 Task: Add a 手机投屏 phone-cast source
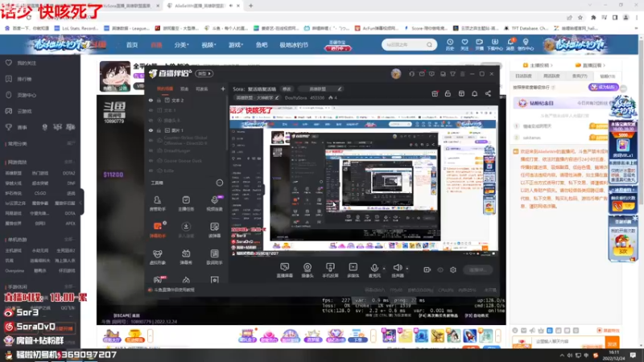pyautogui.click(x=330, y=270)
